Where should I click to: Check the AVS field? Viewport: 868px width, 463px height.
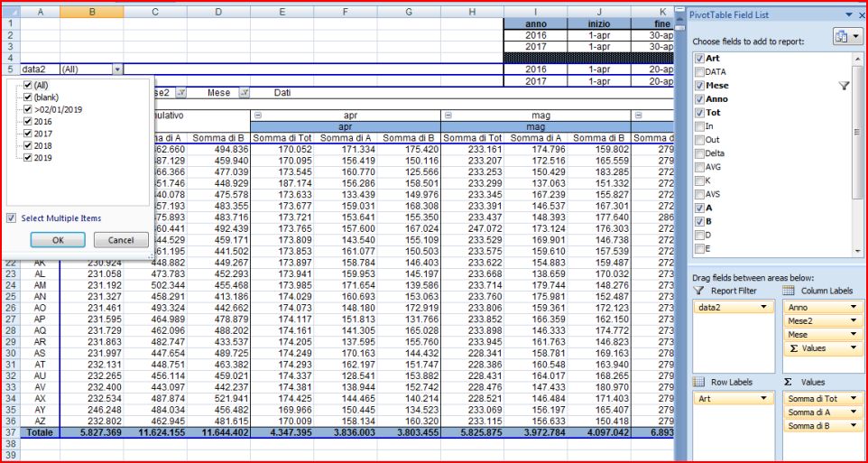[x=699, y=194]
